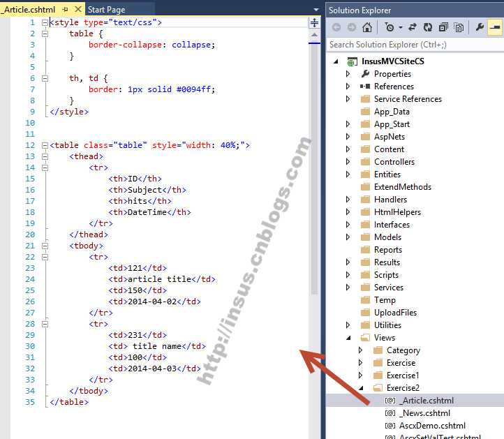Click the References node icon
This screenshot has height=439, width=504.
click(365, 86)
